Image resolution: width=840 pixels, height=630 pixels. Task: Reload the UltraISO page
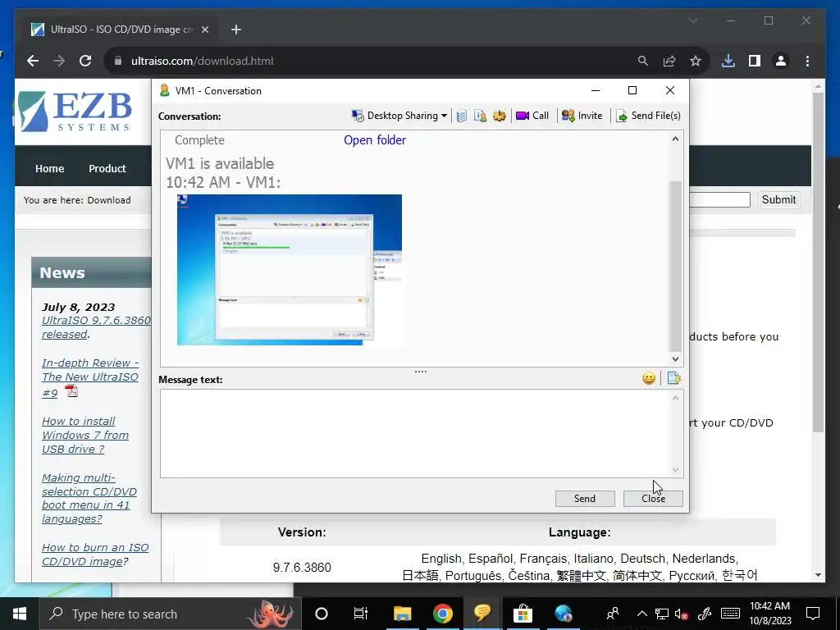point(85,61)
